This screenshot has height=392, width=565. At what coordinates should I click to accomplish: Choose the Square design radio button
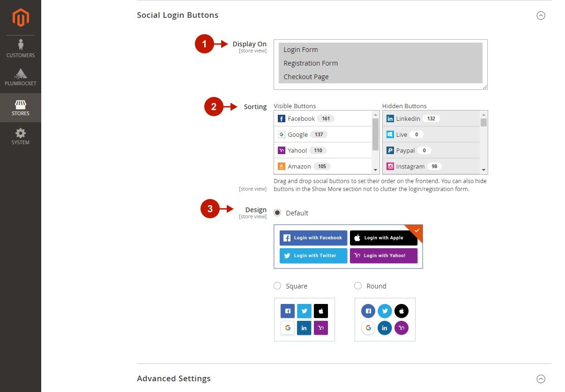point(277,286)
